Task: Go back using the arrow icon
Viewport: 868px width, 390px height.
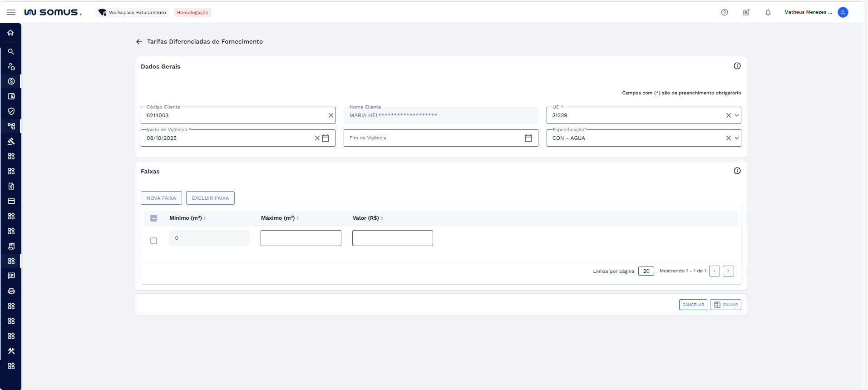Action: pyautogui.click(x=139, y=42)
